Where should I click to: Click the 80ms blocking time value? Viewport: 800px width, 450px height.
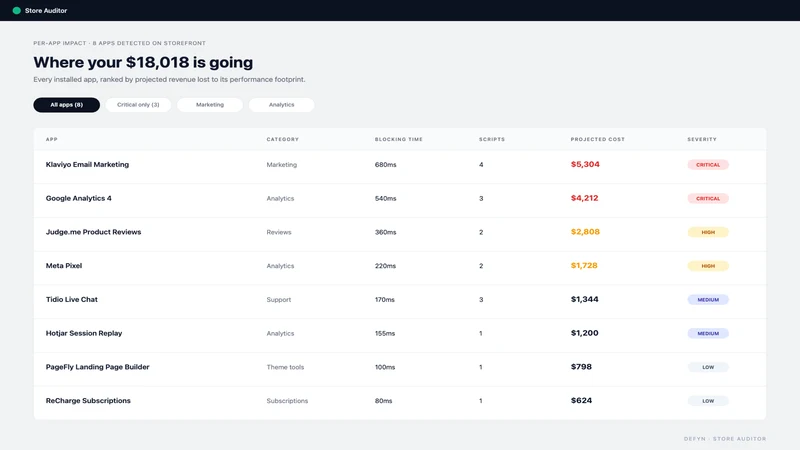point(383,401)
